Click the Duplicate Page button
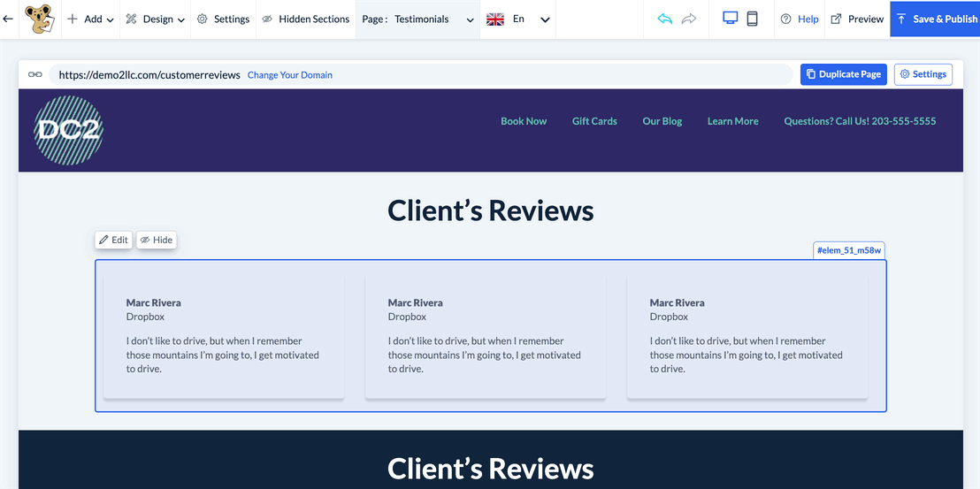Image resolution: width=980 pixels, height=489 pixels. pyautogui.click(x=843, y=74)
